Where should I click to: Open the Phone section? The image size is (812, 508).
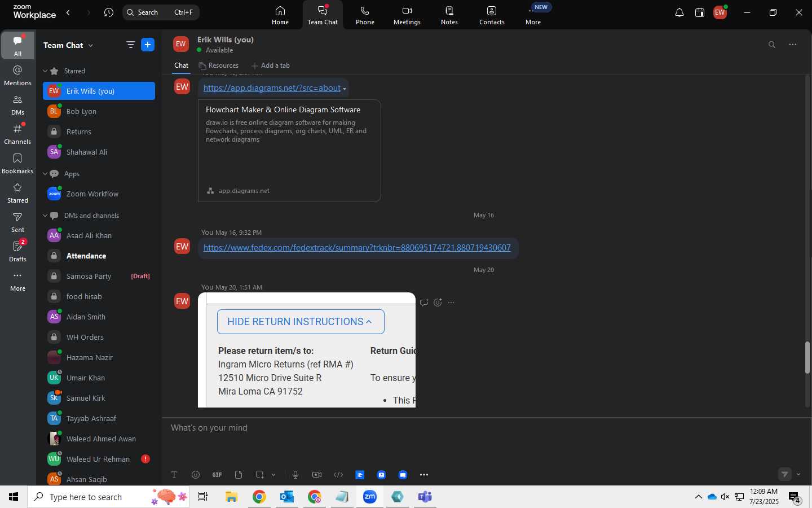coord(365,15)
